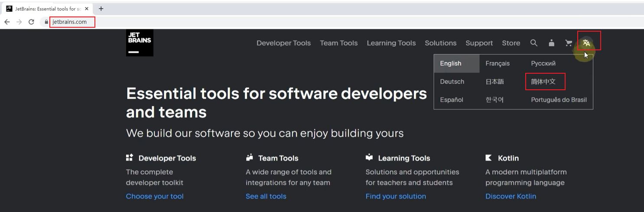Open the Solutions menu item
This screenshot has height=212, width=644.
(440, 43)
